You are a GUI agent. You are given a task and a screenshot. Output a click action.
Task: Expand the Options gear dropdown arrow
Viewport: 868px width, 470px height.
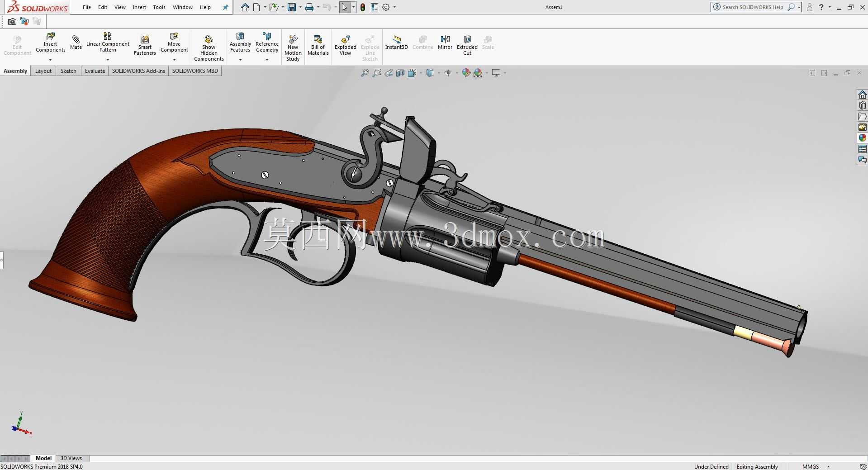[394, 7]
